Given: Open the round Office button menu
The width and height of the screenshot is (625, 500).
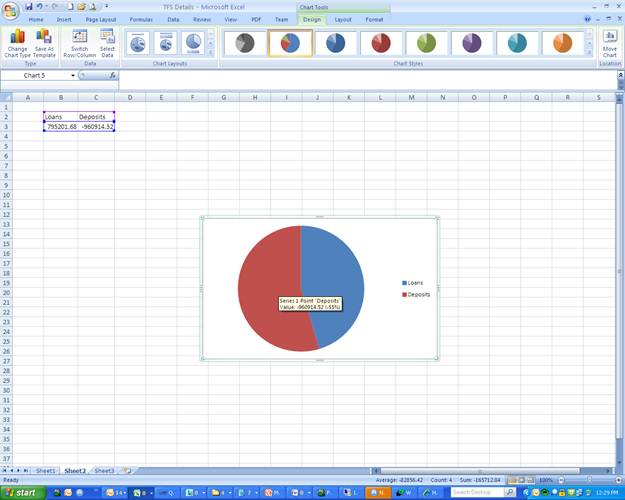Looking at the screenshot, I should tap(10, 10).
